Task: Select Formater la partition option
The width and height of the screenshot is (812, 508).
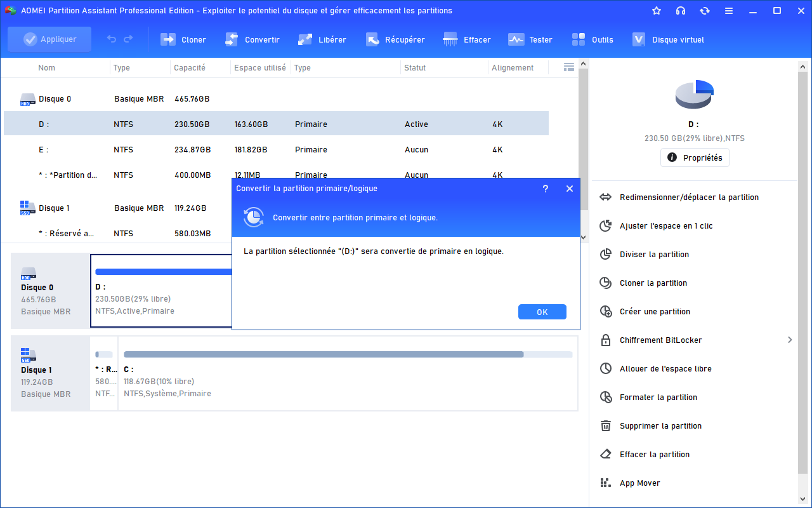Action: [658, 398]
